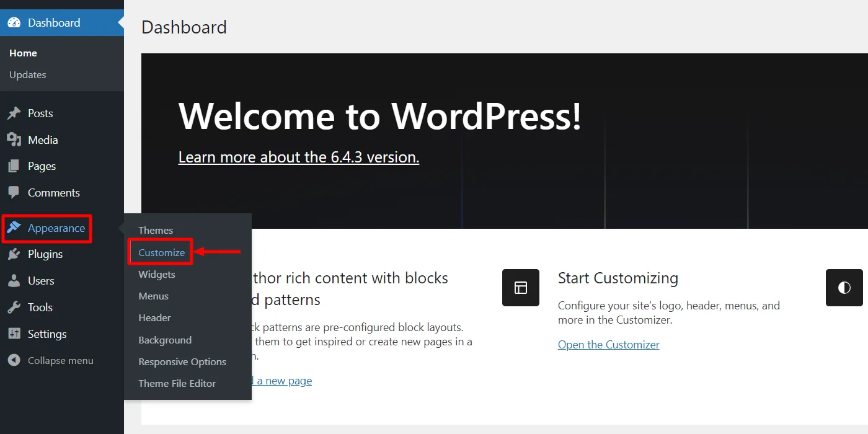Click the 'Start Customizing' heading

(x=618, y=278)
